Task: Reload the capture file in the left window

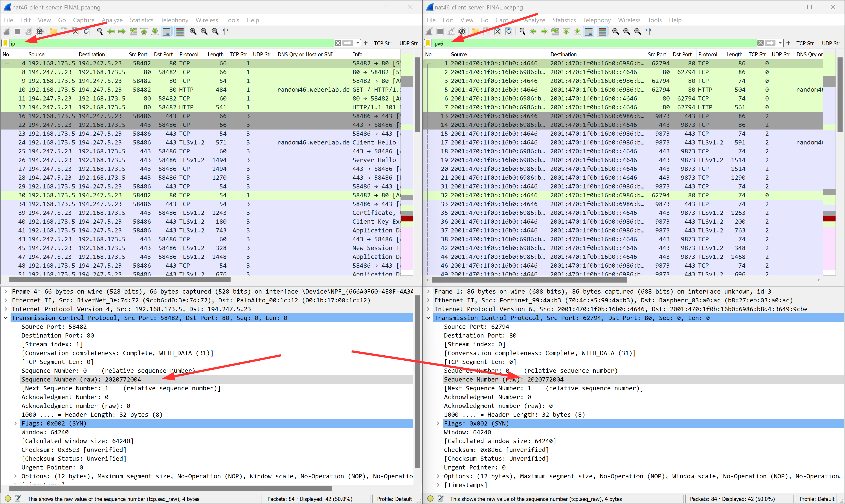Action: tap(86, 31)
